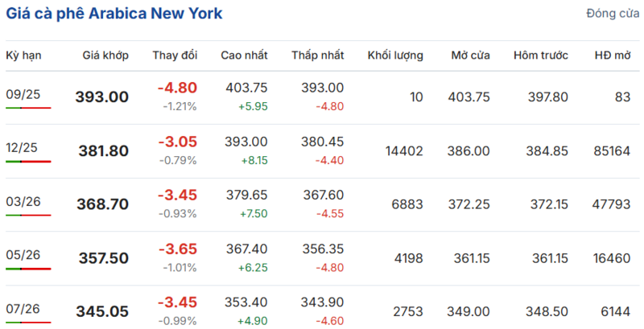644x329 pixels.
Task: Select the 12/25 contract term
Action: coord(23,147)
